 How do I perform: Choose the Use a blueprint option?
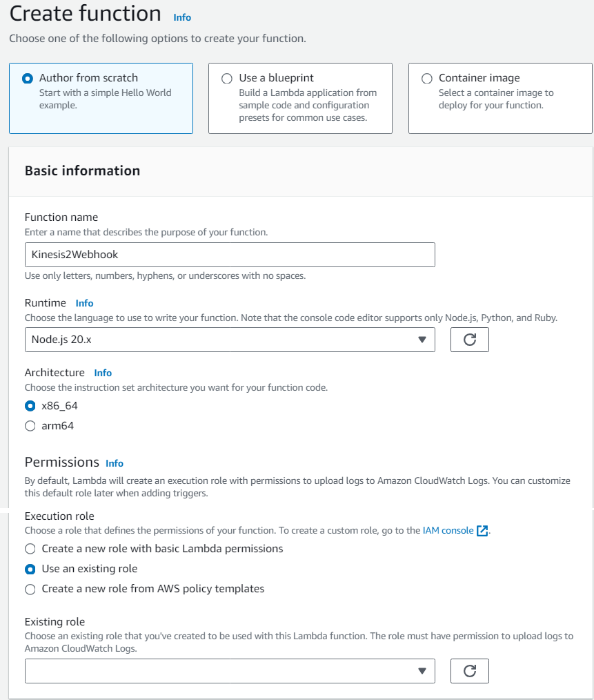pos(226,78)
